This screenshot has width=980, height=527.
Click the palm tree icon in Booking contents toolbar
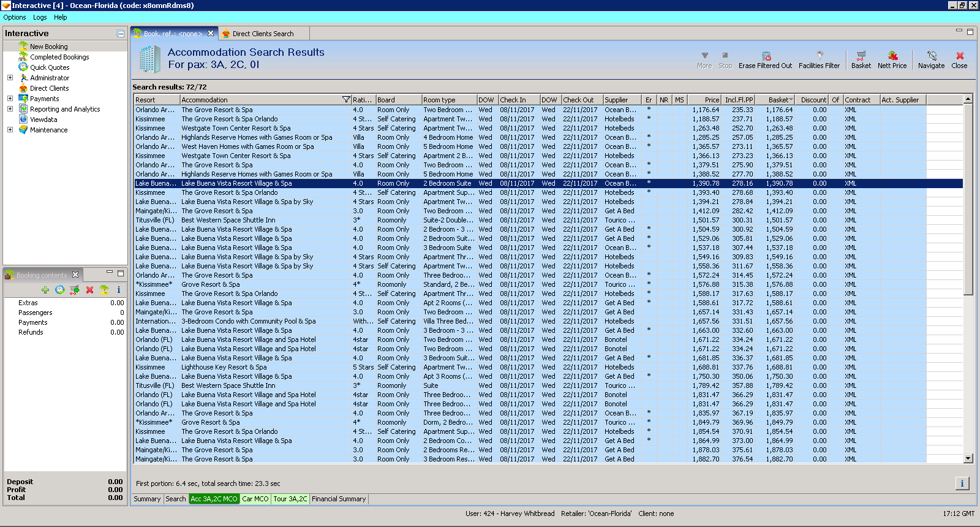click(104, 290)
